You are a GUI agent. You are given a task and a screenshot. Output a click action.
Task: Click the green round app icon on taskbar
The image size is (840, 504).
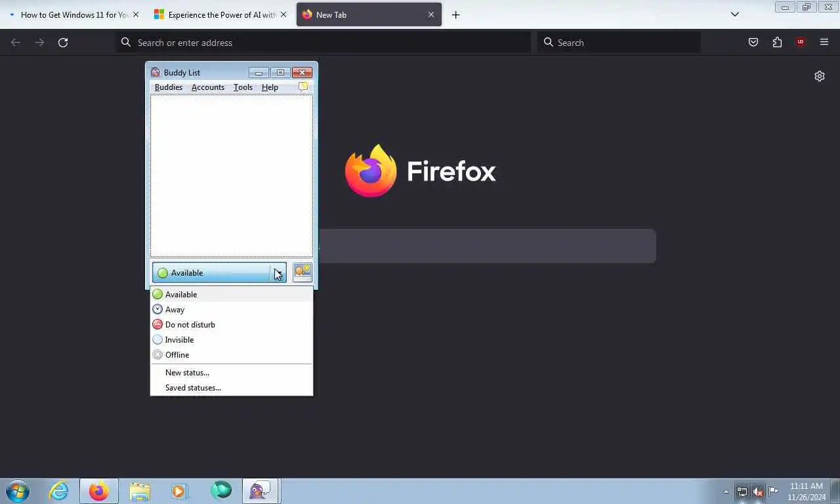coord(221,490)
